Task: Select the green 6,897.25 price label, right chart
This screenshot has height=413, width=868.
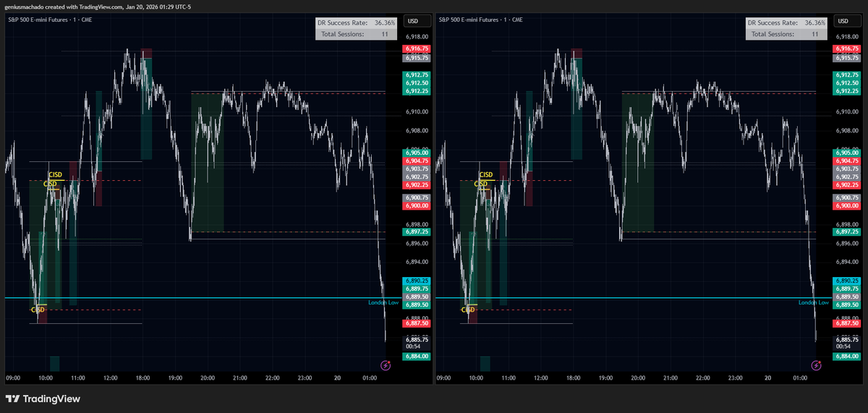Action: [x=847, y=232]
